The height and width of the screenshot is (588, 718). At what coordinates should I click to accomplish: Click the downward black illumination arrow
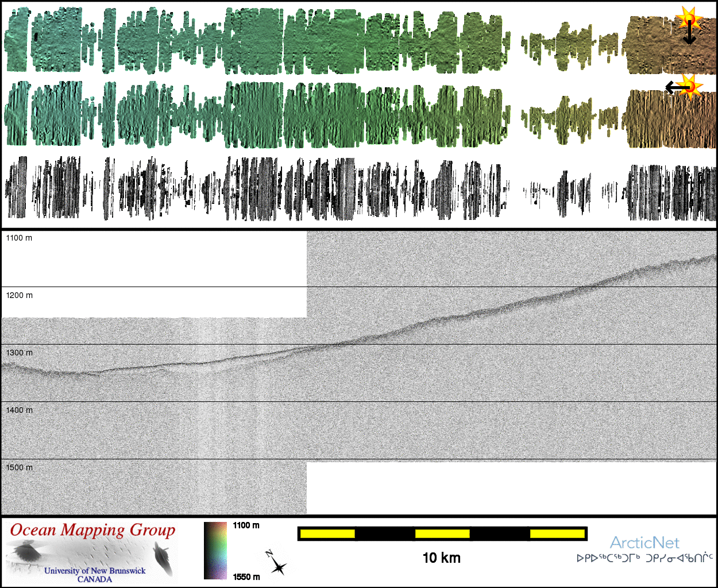pos(689,36)
